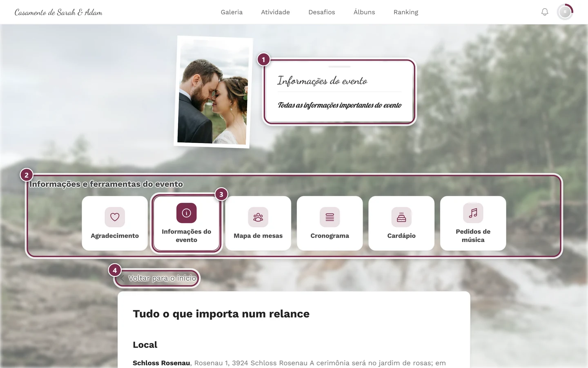Open the notifications bell icon
Image resolution: width=588 pixels, height=368 pixels.
point(545,12)
